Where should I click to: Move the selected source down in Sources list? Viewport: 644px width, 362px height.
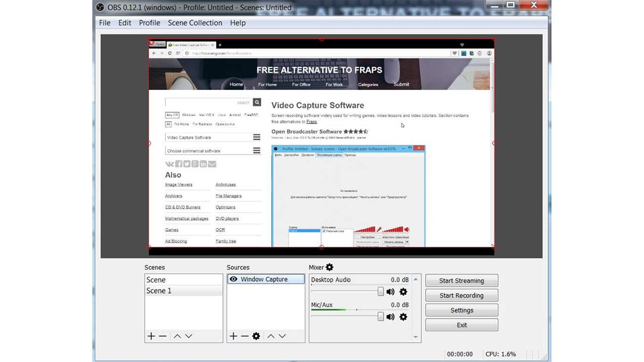(282, 336)
